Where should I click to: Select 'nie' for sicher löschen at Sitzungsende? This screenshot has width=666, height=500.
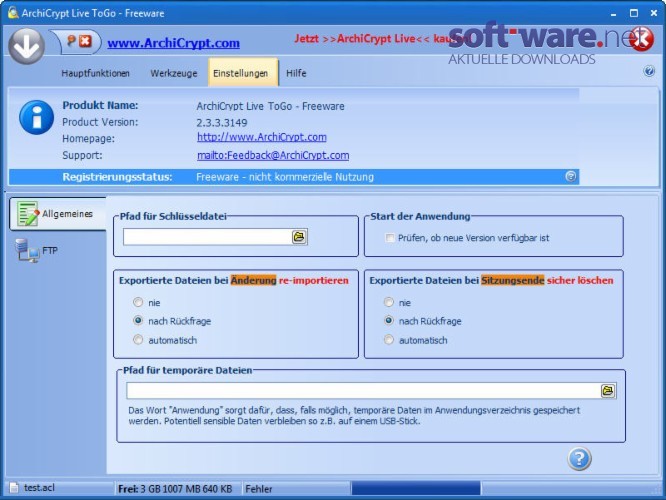pos(389,302)
